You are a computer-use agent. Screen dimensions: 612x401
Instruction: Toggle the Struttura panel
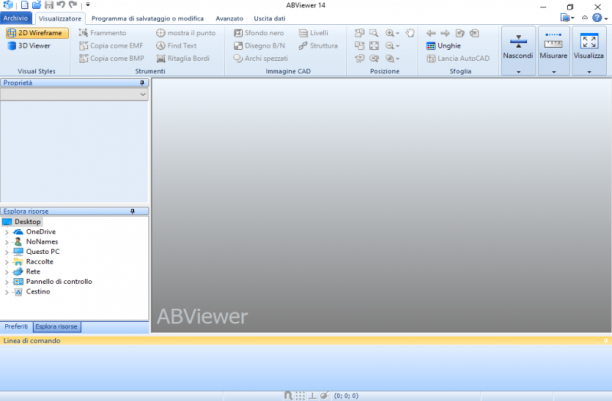[318, 46]
